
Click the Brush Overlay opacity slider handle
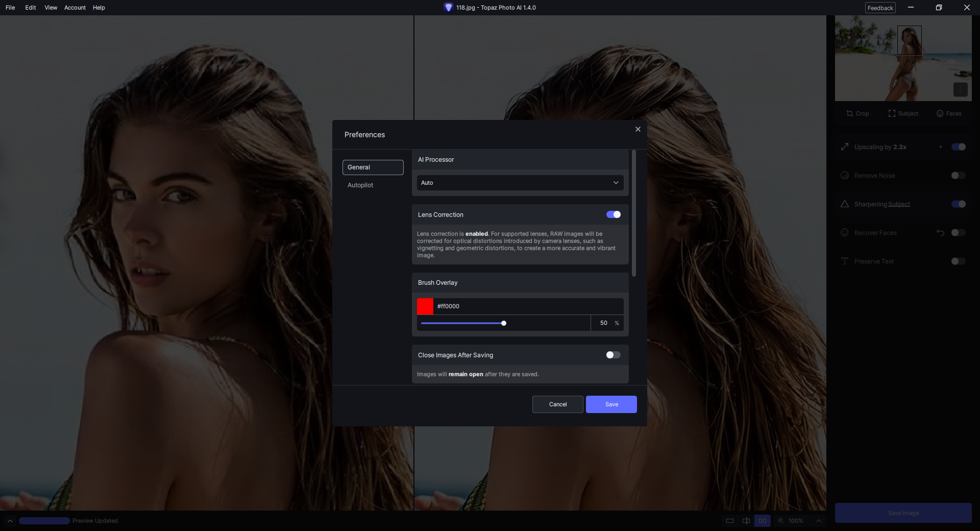504,323
